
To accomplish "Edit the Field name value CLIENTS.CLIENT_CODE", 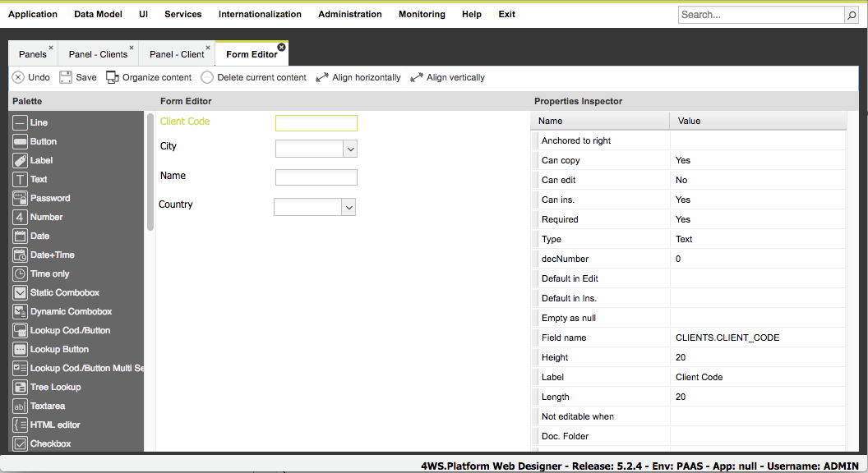I will click(x=758, y=338).
